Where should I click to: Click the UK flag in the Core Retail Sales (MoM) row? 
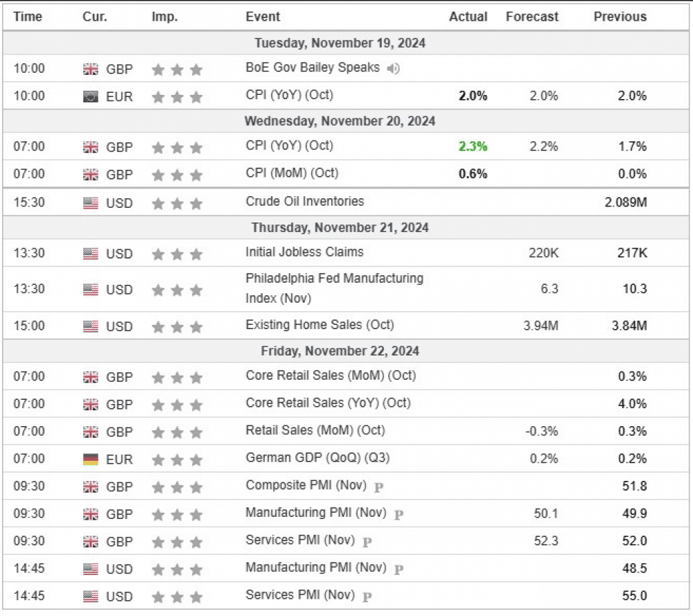click(91, 378)
